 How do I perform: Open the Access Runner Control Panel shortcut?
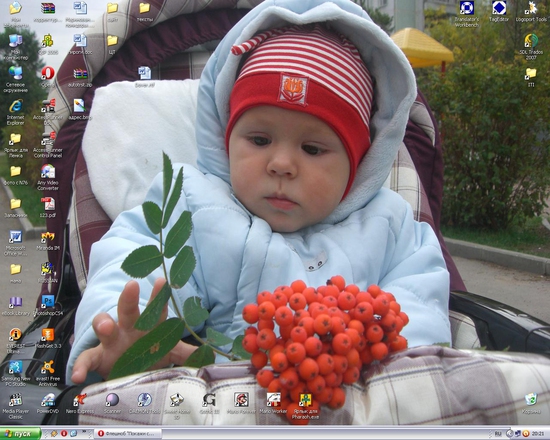tap(48, 139)
